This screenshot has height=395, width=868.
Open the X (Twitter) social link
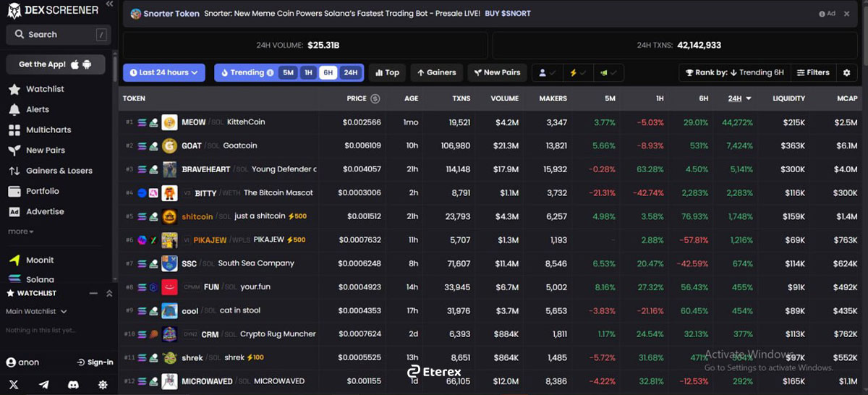tap(13, 384)
